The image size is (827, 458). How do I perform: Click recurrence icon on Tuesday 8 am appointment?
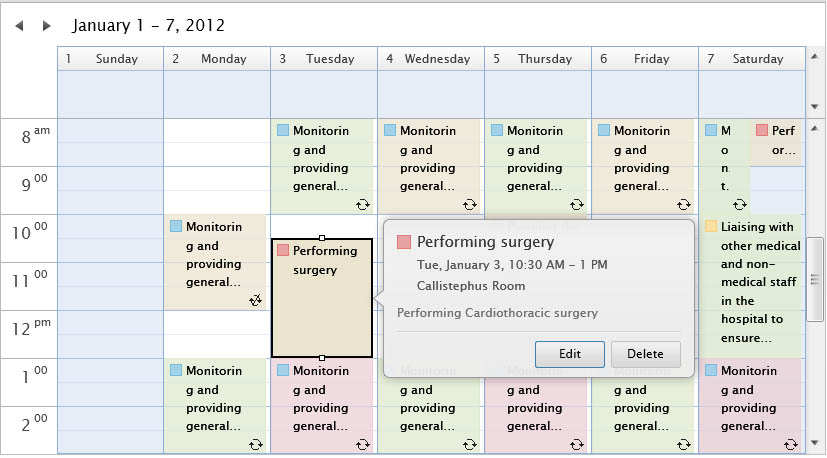tap(363, 205)
